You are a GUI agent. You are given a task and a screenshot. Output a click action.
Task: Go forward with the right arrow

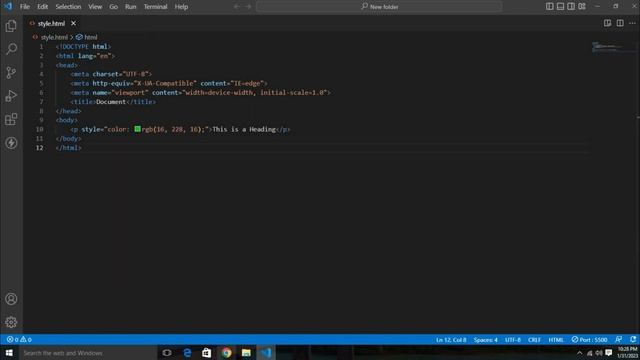[247, 7]
